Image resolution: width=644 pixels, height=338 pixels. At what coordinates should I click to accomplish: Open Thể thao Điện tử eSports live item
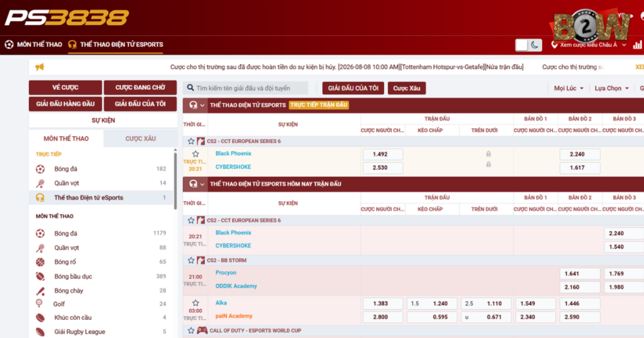(x=101, y=198)
